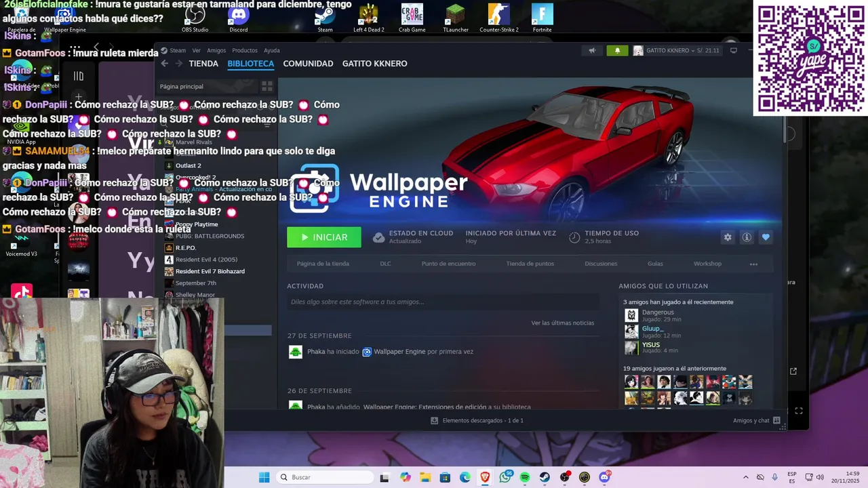868x488 pixels.
Task: Switch library to grid view icon
Action: pyautogui.click(x=267, y=86)
